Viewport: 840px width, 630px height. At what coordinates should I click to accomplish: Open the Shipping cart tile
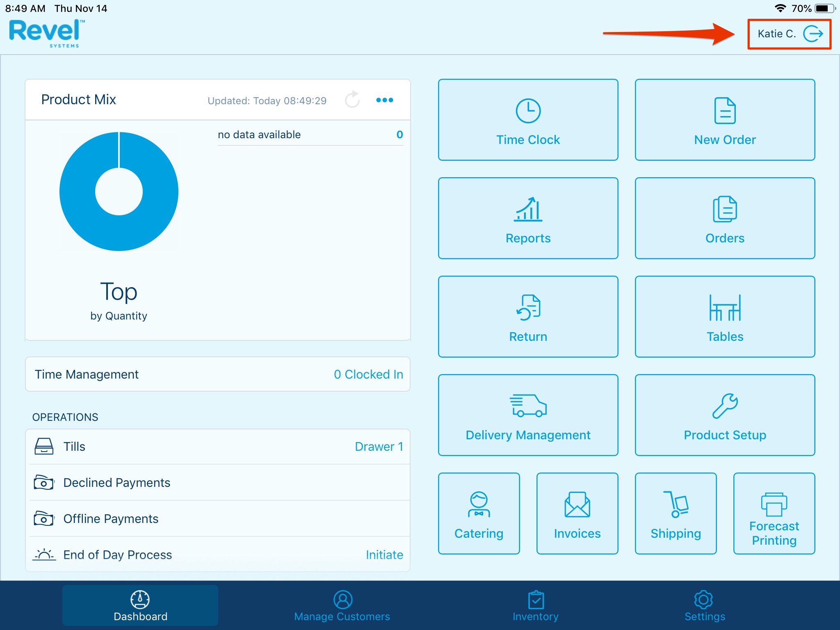676,514
